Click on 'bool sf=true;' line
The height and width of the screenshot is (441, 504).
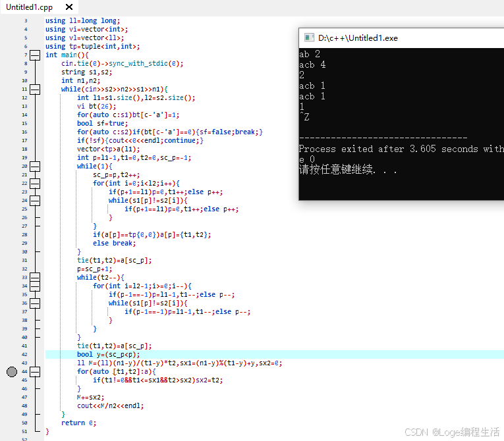[102, 123]
